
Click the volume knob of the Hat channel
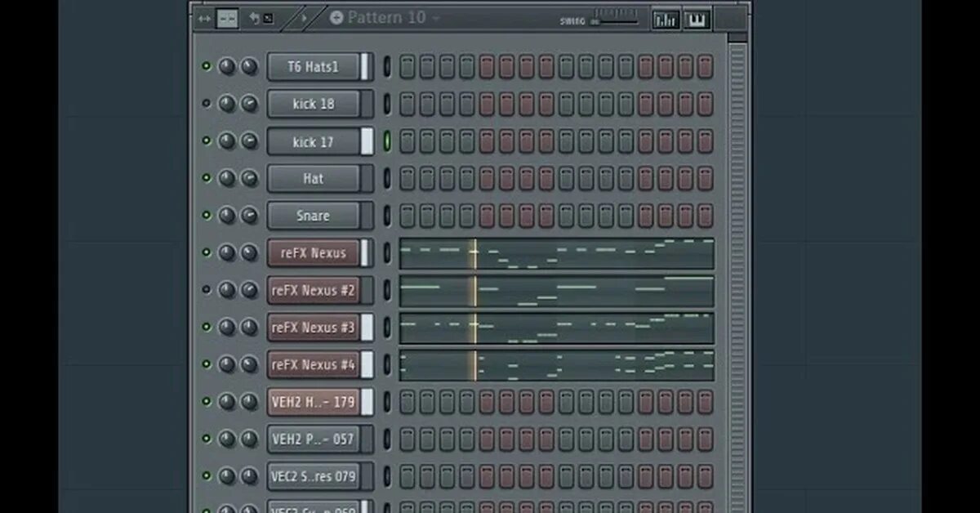click(x=249, y=178)
